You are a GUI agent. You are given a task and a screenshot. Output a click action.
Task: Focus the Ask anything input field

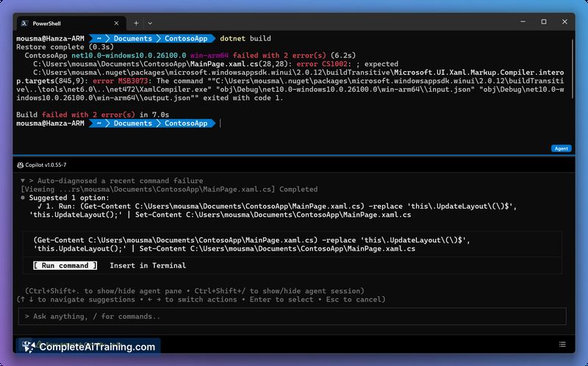(x=292, y=317)
